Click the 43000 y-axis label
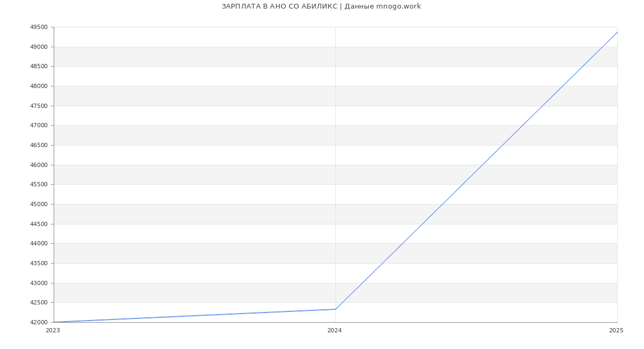 coord(39,283)
